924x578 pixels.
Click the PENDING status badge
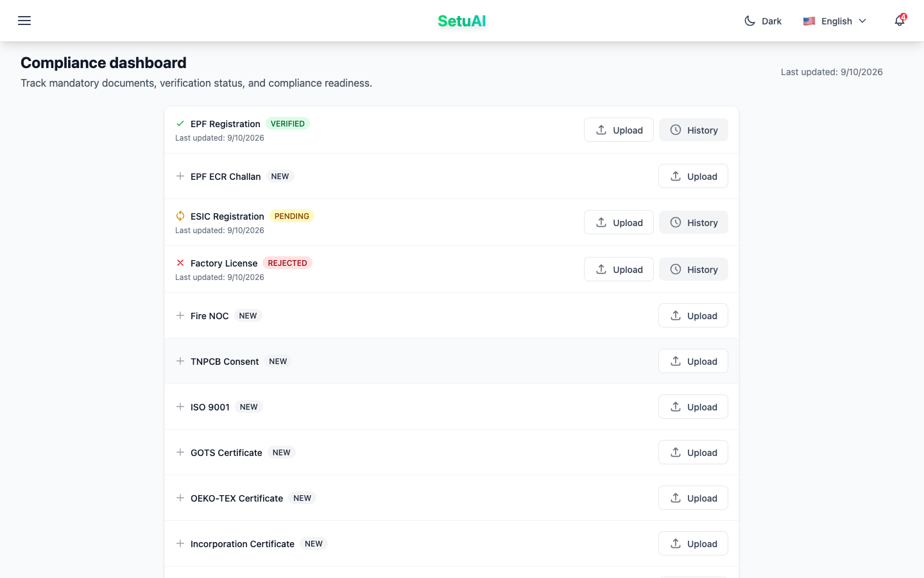[292, 216]
